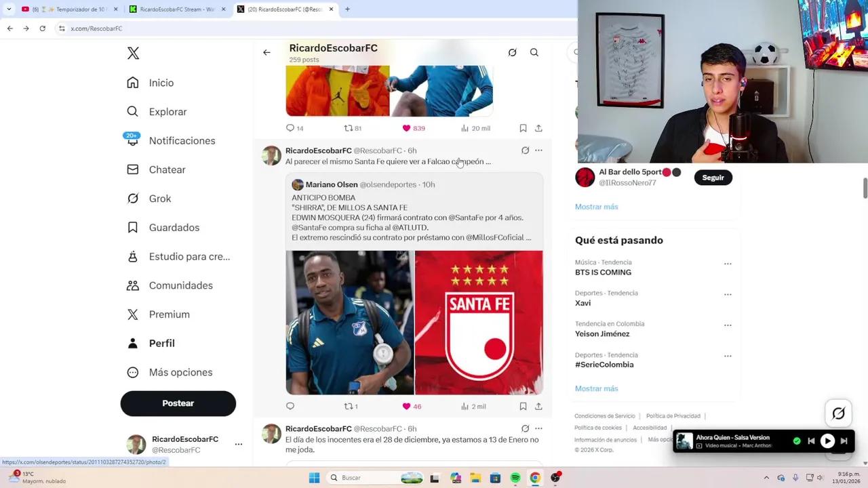
Task: Open more options on the Falcao post
Action: coord(538,150)
